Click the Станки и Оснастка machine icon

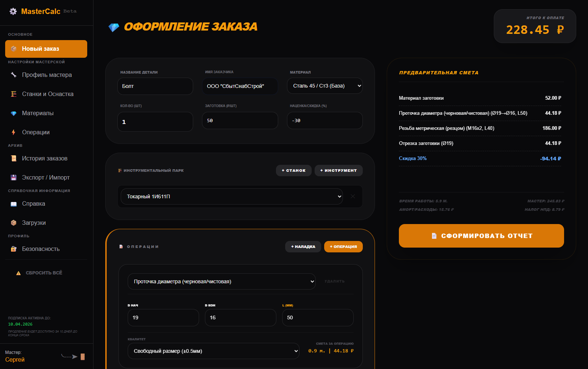point(14,94)
